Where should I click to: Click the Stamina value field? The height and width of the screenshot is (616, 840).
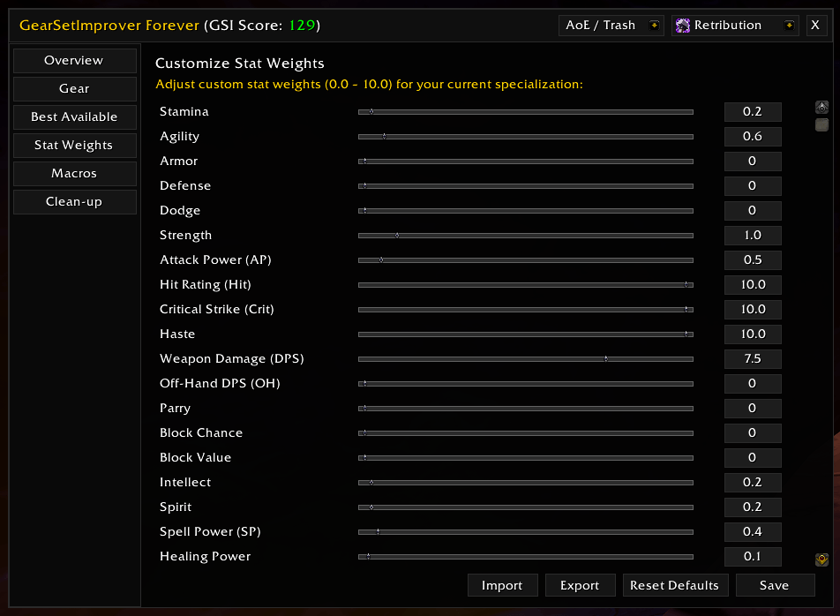point(753,112)
